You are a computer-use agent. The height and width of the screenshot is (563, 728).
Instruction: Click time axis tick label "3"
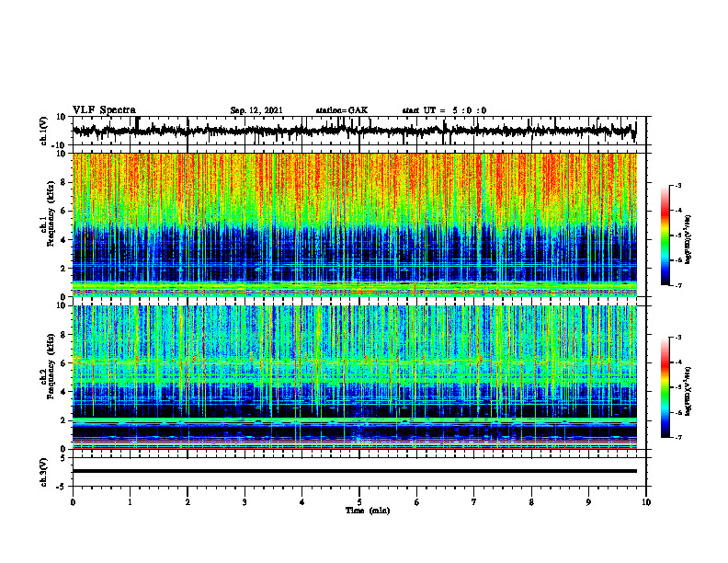pos(245,502)
